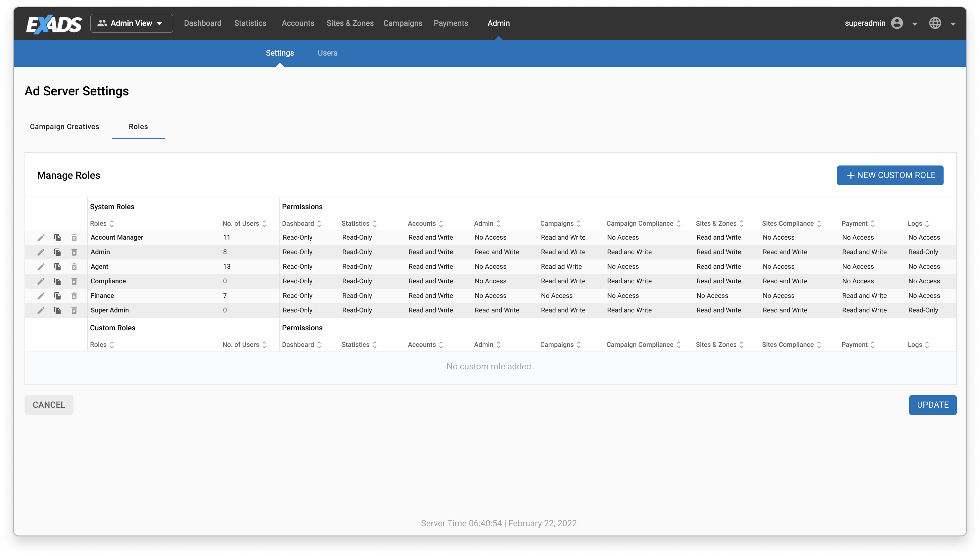Click the globe language icon
Image resolution: width=980 pixels, height=556 pixels.
pos(935,23)
